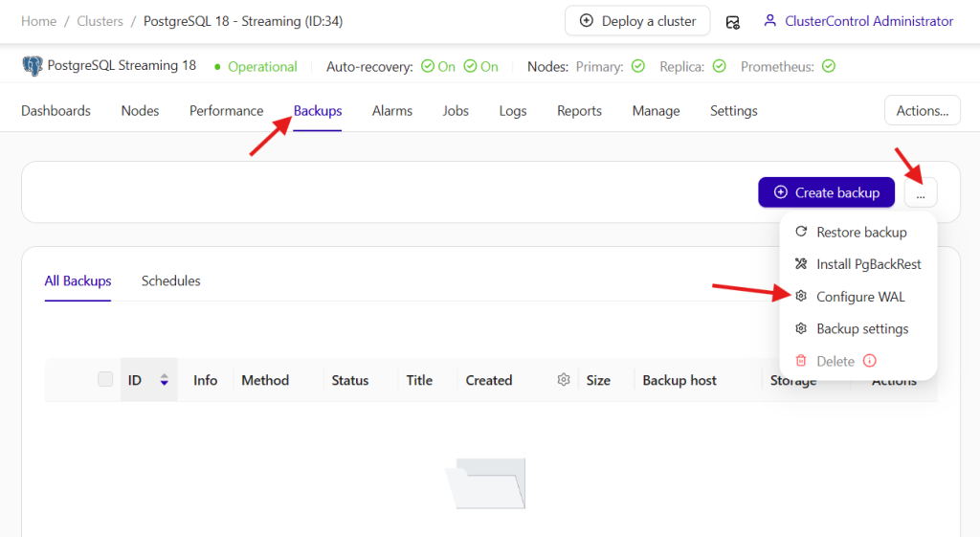Switch to the Manage tab
This screenshot has height=537, width=980.
click(656, 111)
